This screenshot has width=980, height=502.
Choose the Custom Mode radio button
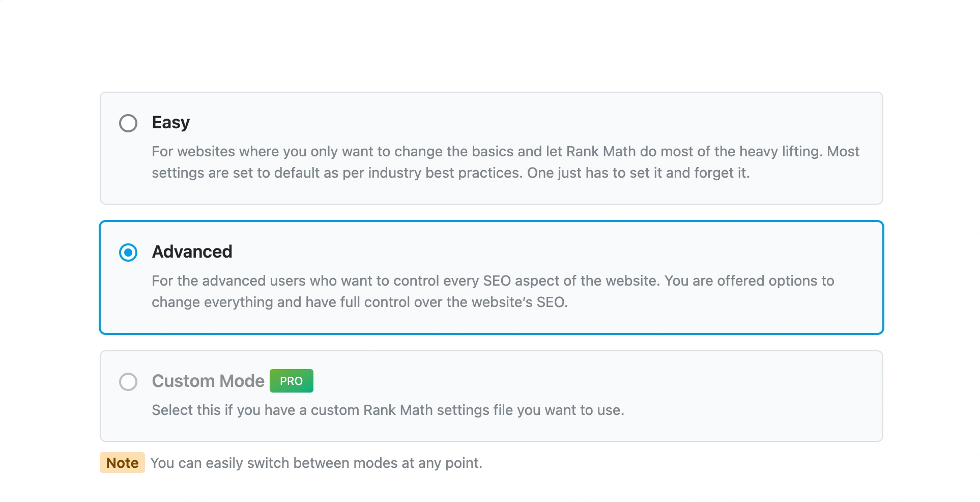(x=128, y=382)
